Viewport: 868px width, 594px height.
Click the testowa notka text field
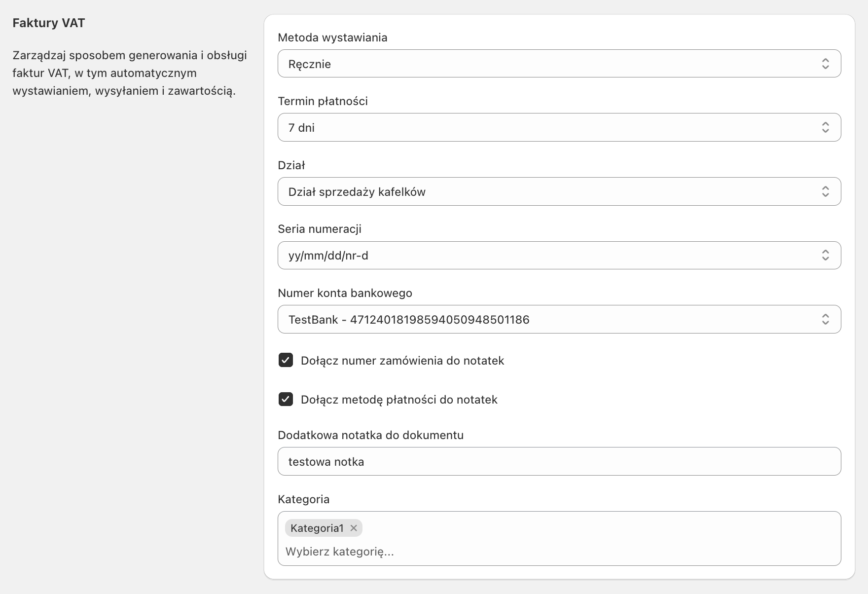pyautogui.click(x=559, y=462)
